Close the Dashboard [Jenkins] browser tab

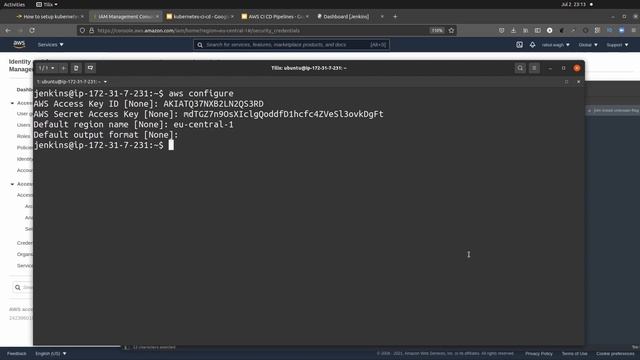pyautogui.click(x=382, y=17)
